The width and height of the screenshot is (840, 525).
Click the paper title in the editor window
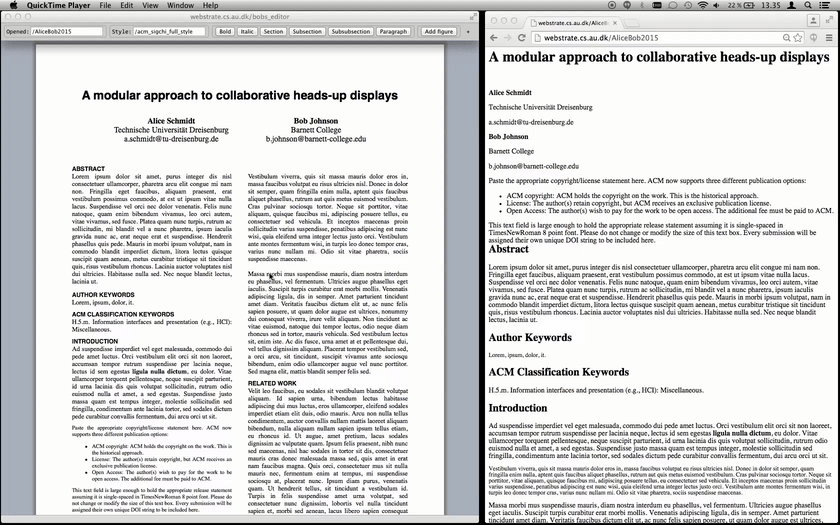tap(239, 95)
